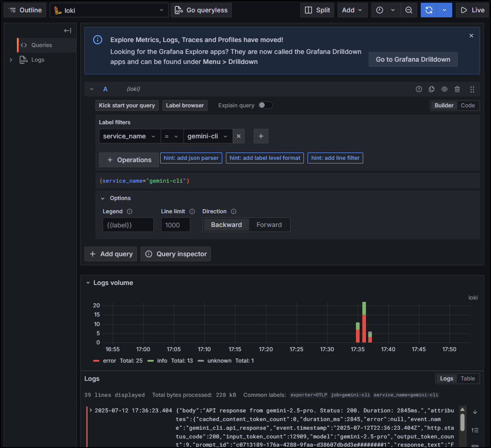Screen dimensions: 491x448
Task: Open the query help icon
Action: pos(418,89)
